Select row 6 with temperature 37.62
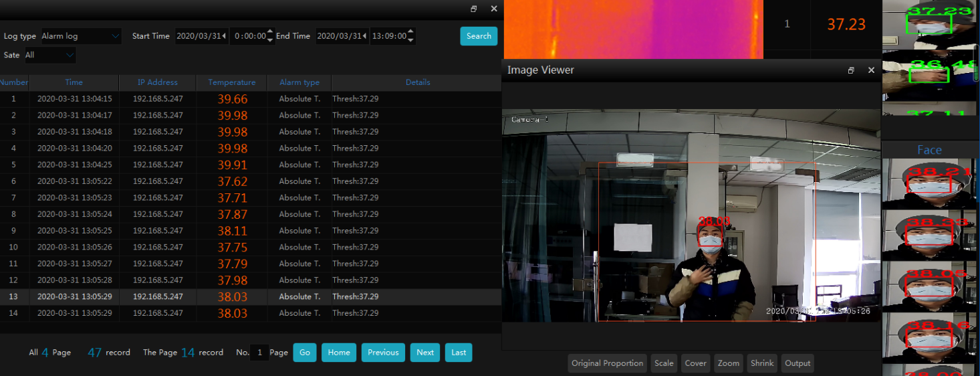Viewport: 980px width, 376px height. [251, 181]
